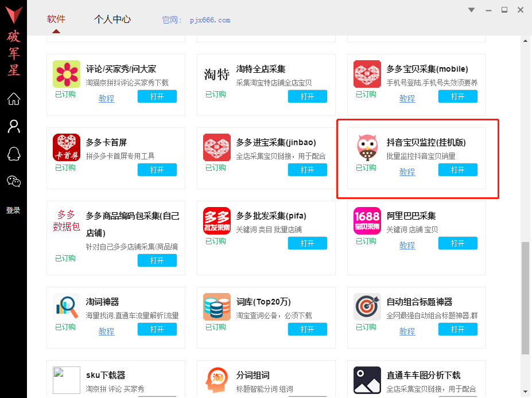Click the title 直通车车图分析下载
Viewport: 532px width, 398px height.
[424, 375]
